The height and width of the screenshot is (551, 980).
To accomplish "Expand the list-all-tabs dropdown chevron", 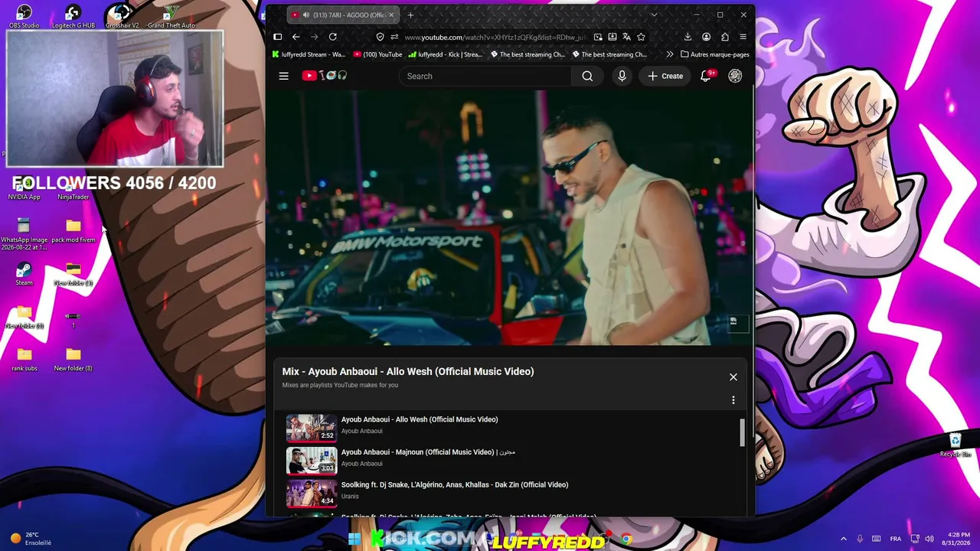I will tap(654, 15).
